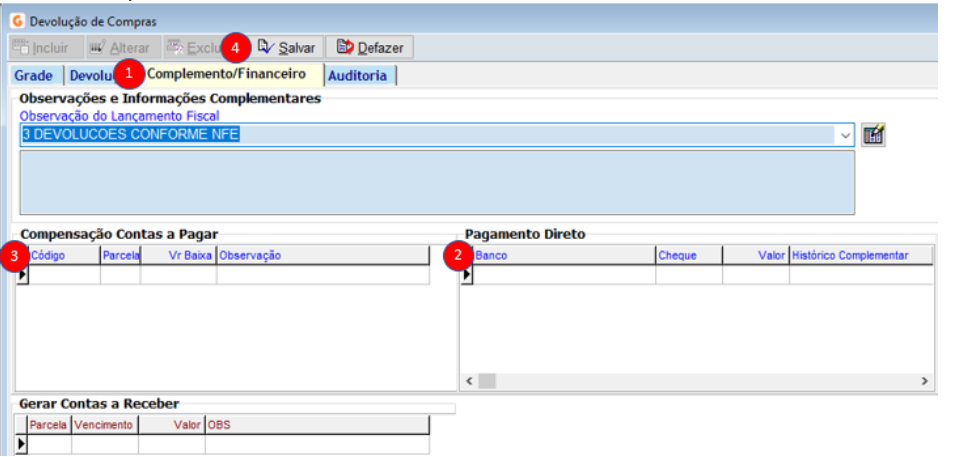Open the Complemento/Financeiro tab
The image size is (967, 457).
226,74
